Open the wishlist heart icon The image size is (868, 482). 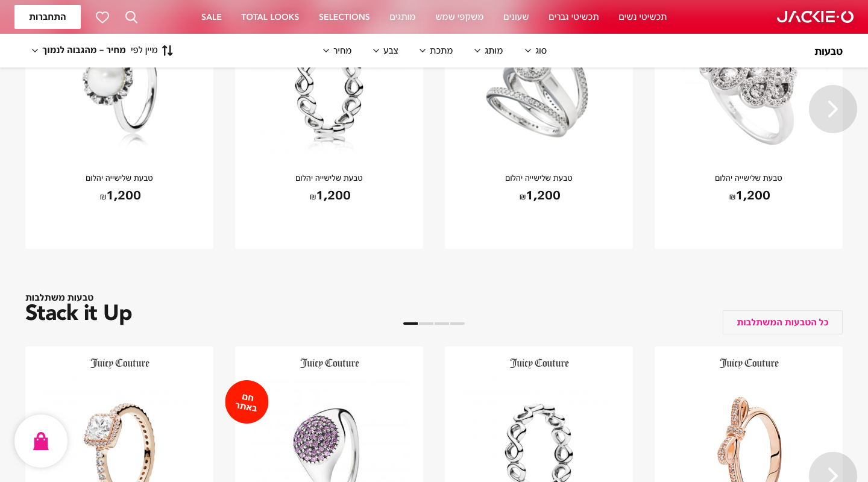102,17
